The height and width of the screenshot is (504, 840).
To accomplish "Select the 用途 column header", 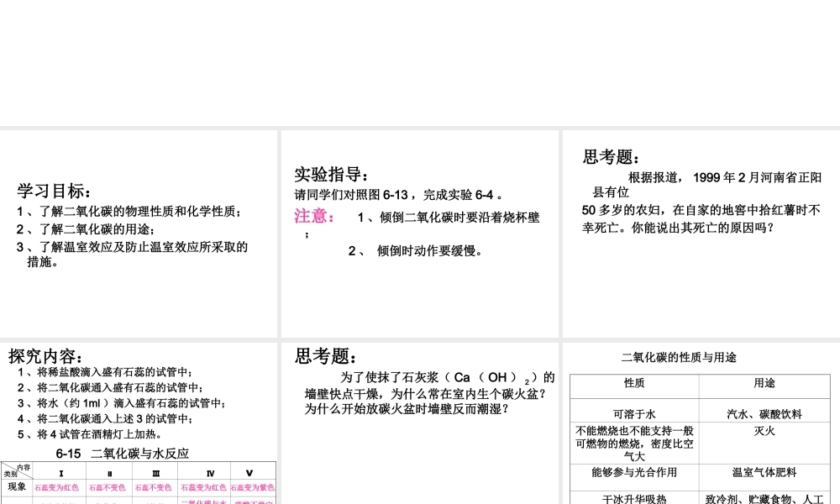I will pos(764,383).
